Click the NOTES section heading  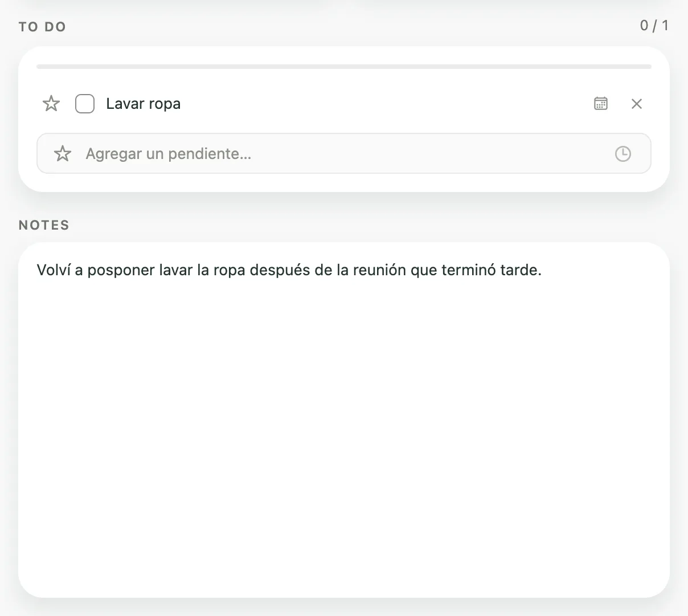(44, 225)
